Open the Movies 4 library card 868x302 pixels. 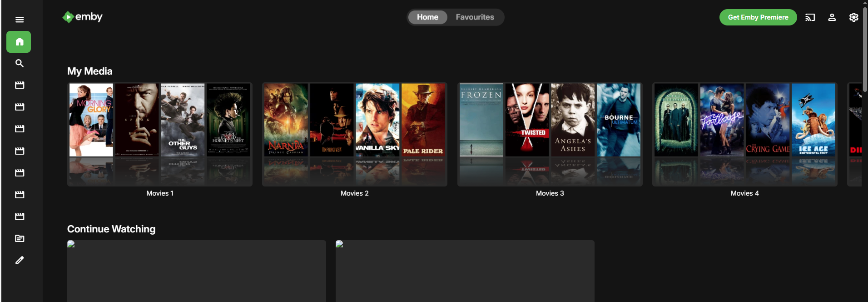click(745, 134)
